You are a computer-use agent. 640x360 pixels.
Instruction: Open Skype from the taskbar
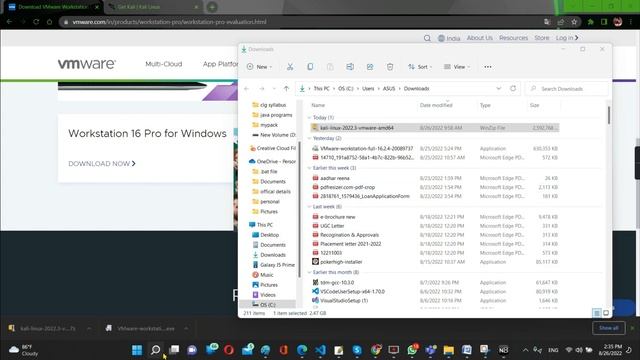tap(357, 350)
